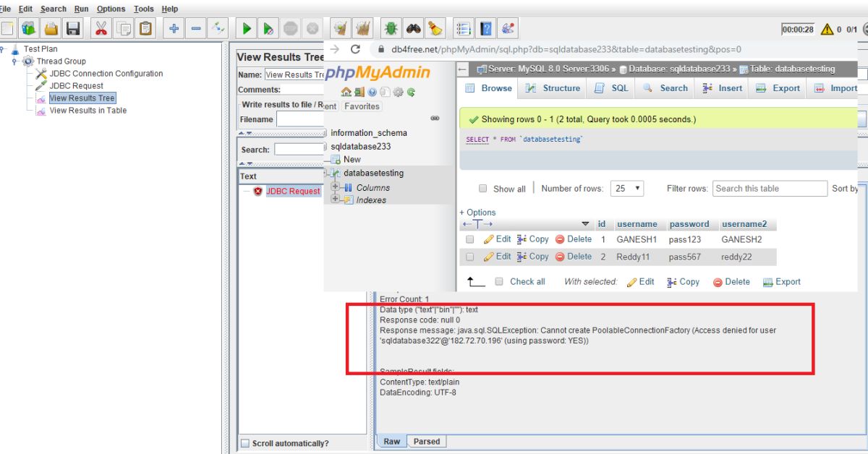The image size is (868, 454).
Task: Click phpMyAdmin green reload navigation icon
Action: tap(411, 92)
